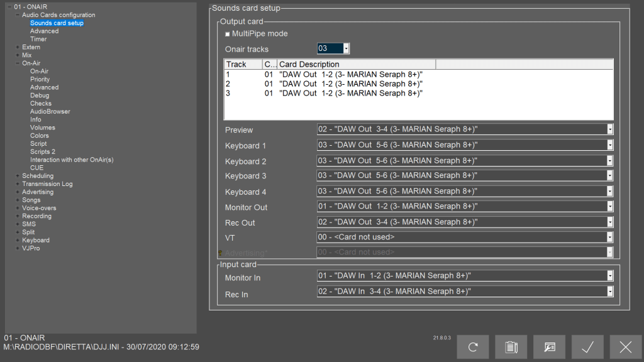Select the AudioBrowser tree item

tap(50, 111)
